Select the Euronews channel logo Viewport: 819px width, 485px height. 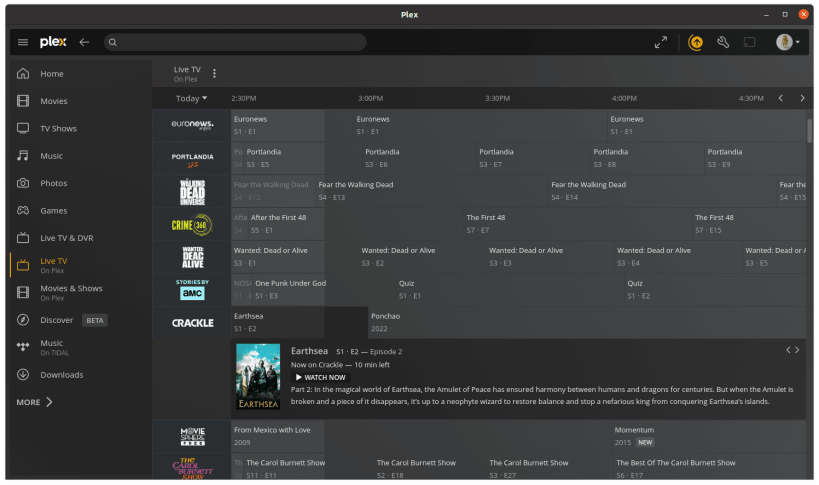(192, 125)
